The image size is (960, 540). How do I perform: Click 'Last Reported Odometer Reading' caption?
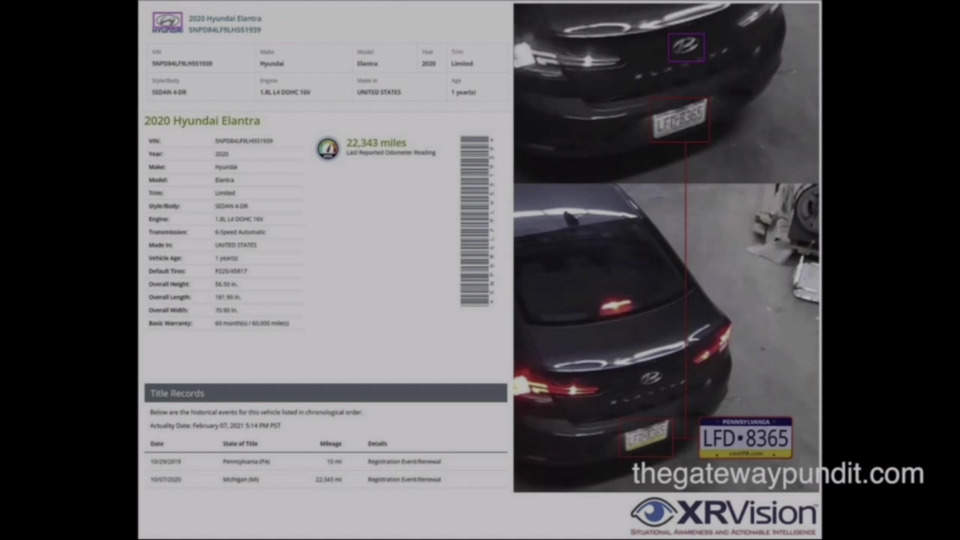391,152
